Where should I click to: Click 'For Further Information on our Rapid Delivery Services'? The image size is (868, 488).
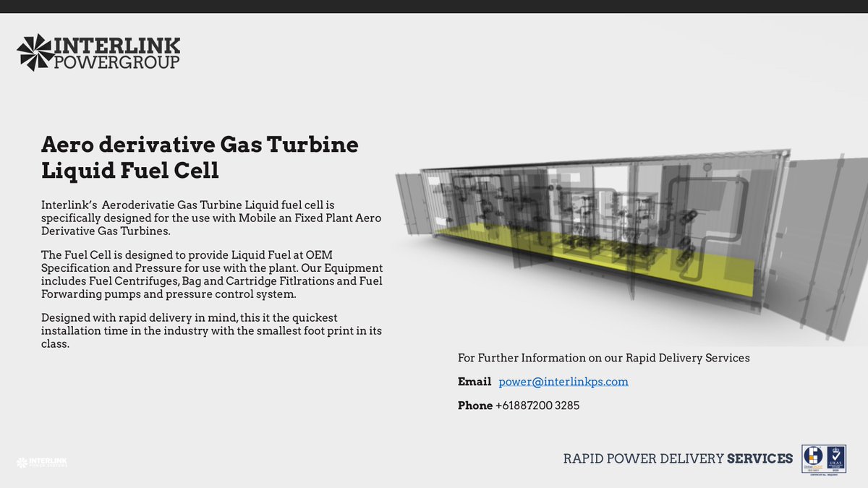(x=604, y=358)
